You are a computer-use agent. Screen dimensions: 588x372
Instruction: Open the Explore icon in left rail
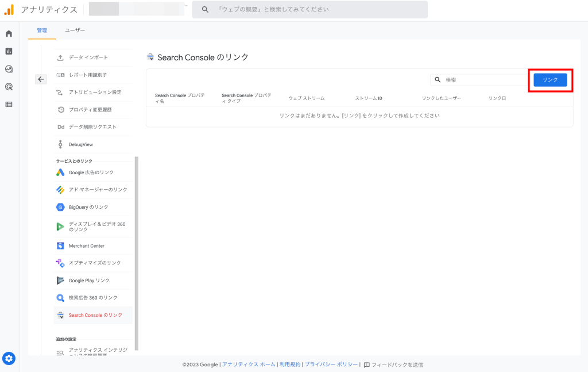click(9, 69)
